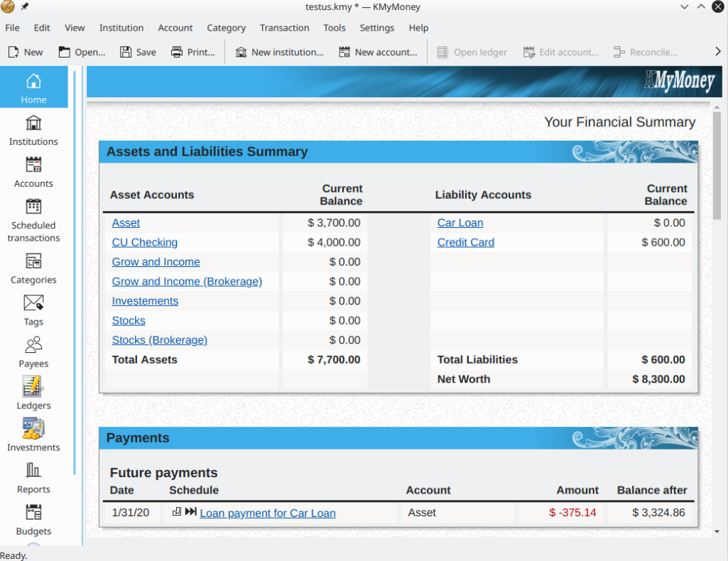Open the Transaction menu
This screenshot has width=728, height=561.
point(284,28)
